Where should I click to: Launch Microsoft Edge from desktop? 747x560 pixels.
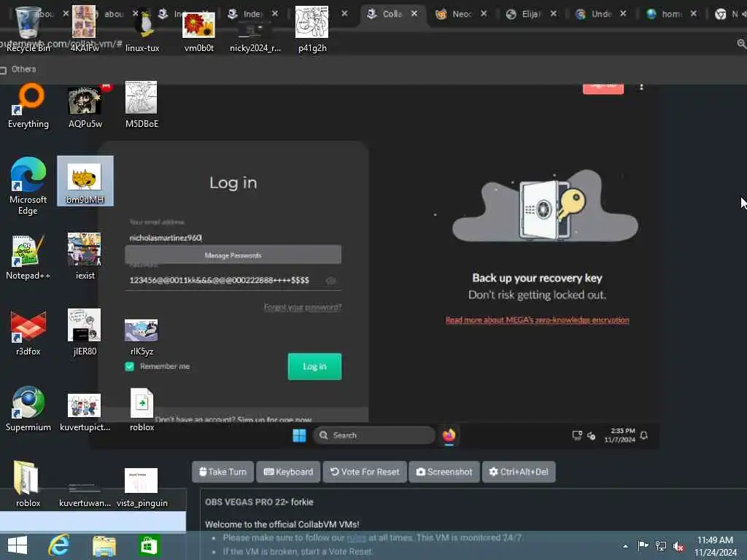28,186
